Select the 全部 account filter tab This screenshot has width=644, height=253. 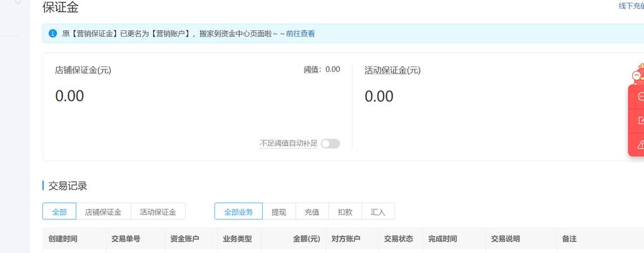59,212
